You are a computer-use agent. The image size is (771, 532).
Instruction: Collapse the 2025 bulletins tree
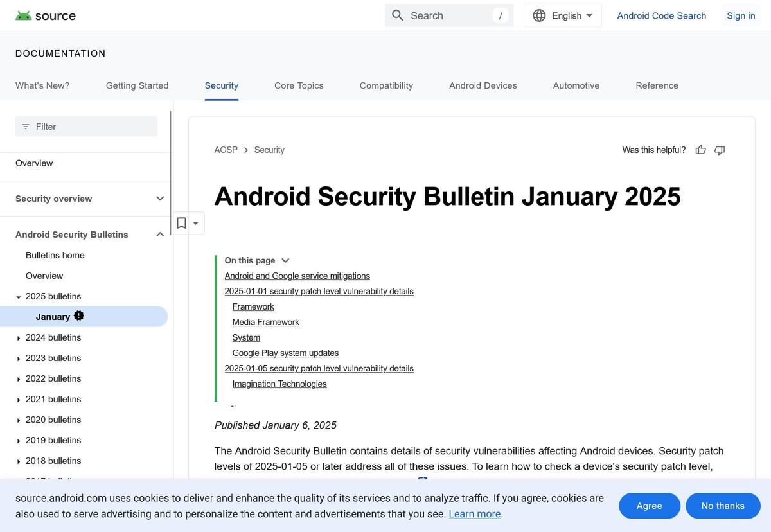tap(19, 297)
